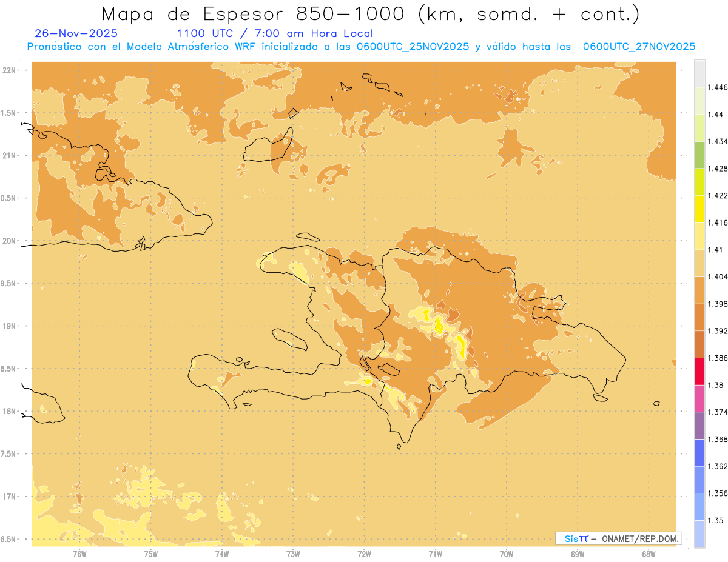Select the colorbar label '1.416'
This screenshot has width=728, height=562.
(x=717, y=222)
